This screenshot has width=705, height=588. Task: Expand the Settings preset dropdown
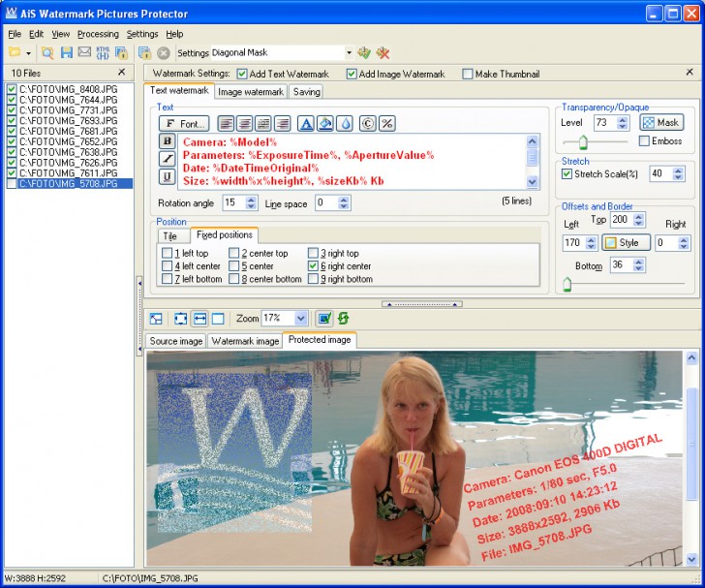click(349, 52)
